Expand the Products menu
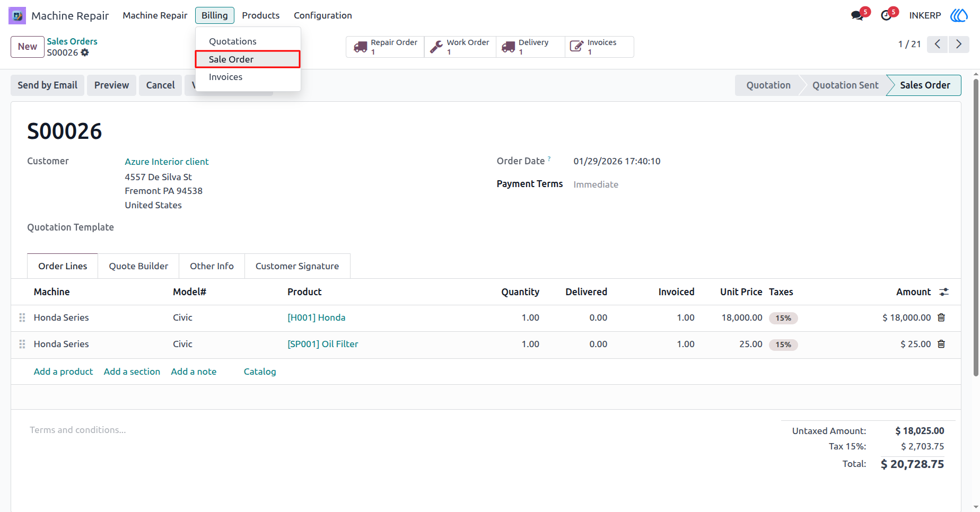The height and width of the screenshot is (512, 980). (x=260, y=15)
